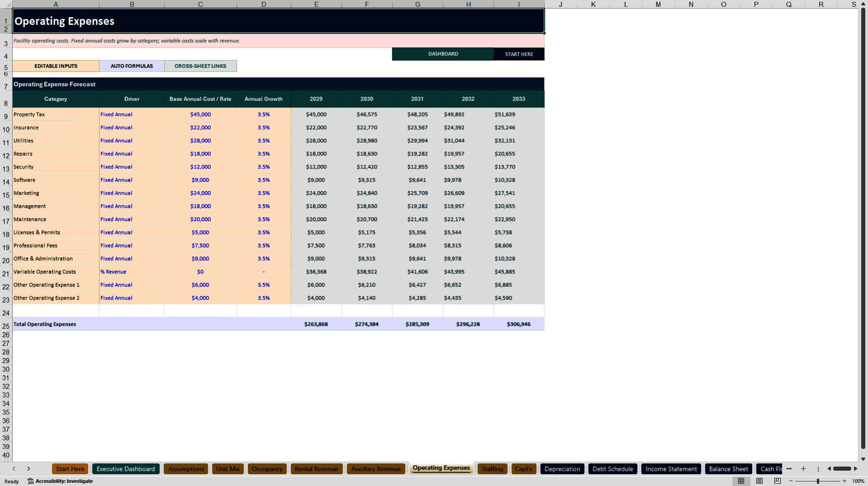
Task: Click the START HERE navigation button
Action: (x=519, y=54)
